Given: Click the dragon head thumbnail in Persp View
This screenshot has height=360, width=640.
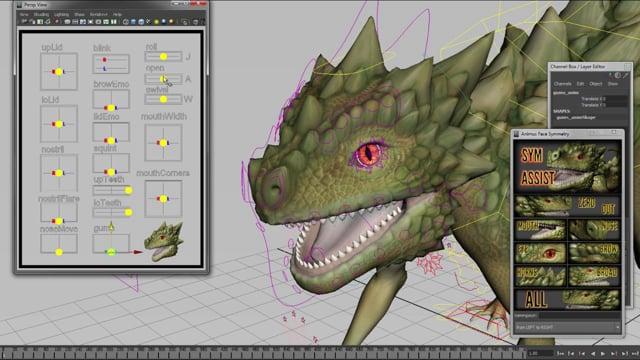Looking at the screenshot, I should coord(164,241).
